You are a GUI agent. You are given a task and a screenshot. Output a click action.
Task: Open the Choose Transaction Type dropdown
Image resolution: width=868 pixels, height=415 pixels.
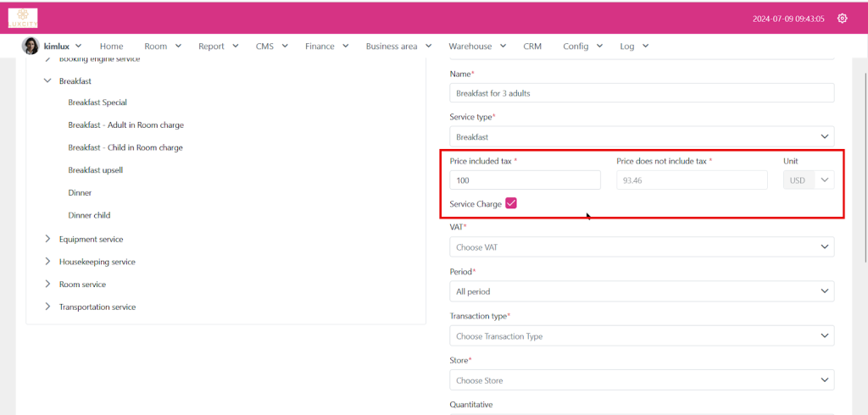(x=641, y=336)
